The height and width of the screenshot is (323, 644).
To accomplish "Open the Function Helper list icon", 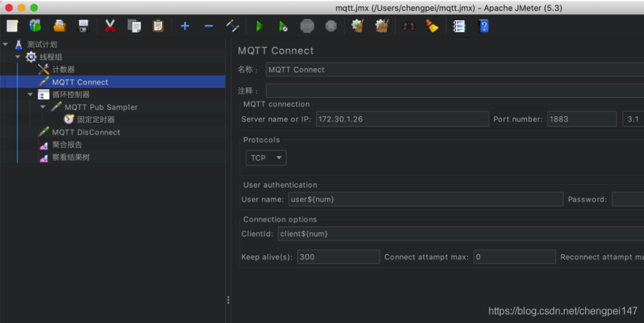I will coord(459,26).
